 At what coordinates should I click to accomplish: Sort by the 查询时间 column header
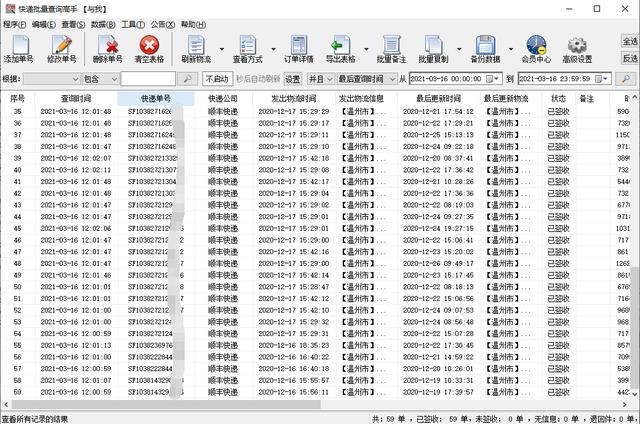[76, 98]
